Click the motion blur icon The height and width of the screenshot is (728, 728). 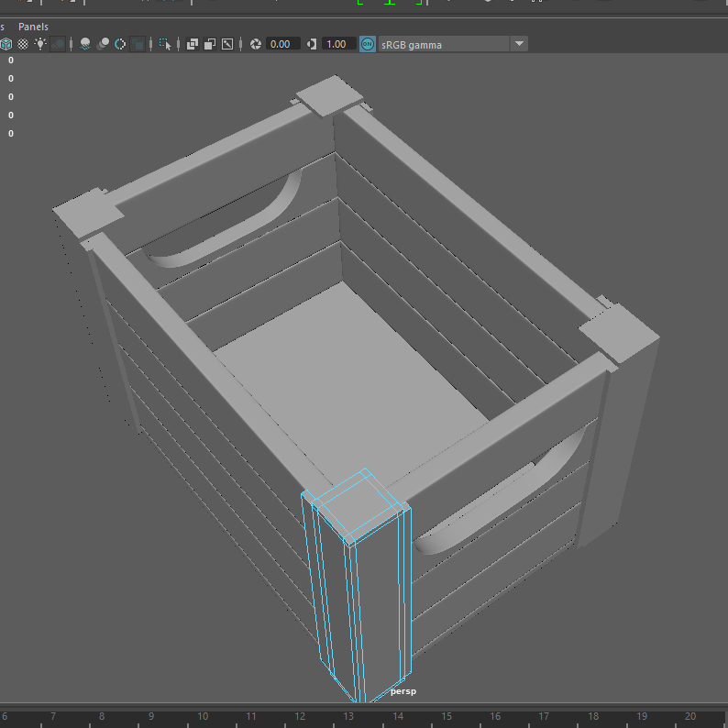coord(103,44)
